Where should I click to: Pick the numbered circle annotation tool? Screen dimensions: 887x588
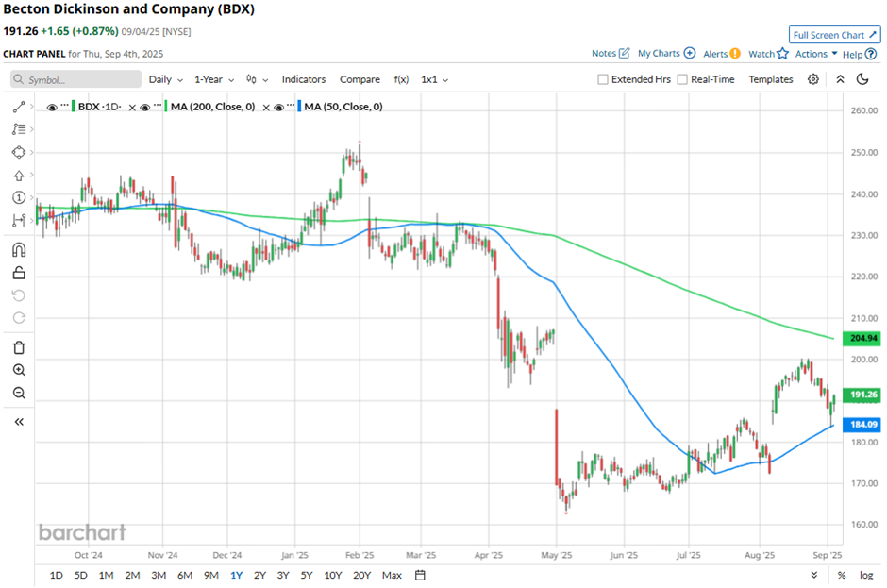pos(19,197)
